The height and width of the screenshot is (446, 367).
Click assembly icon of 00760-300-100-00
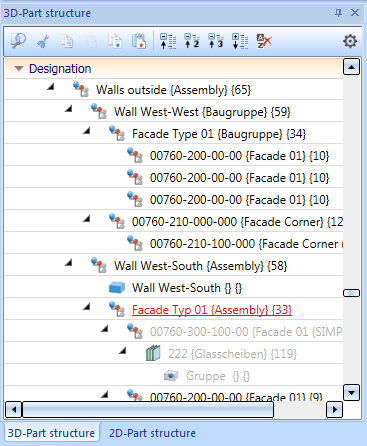pyautogui.click(x=135, y=331)
